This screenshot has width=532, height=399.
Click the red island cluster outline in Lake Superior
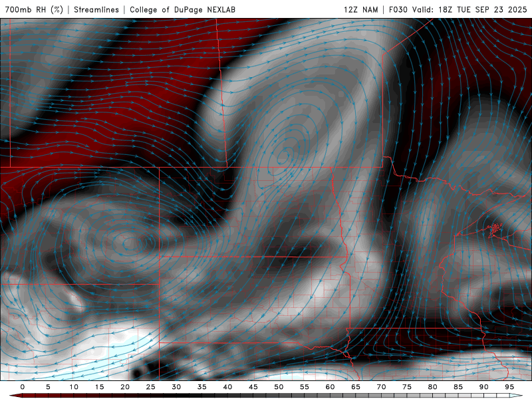pos(495,228)
